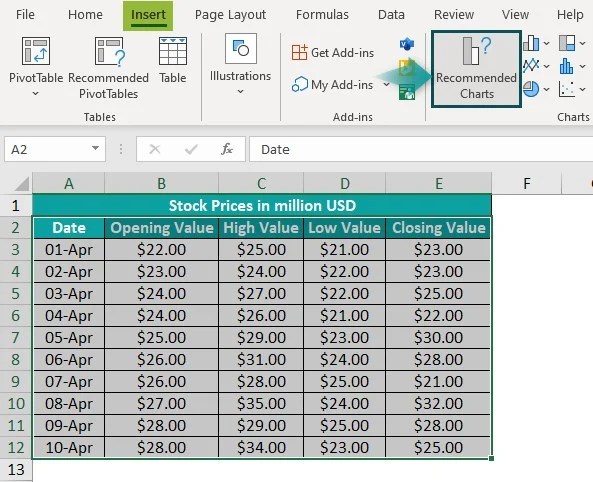Click the formula bar containing Date

[421, 149]
